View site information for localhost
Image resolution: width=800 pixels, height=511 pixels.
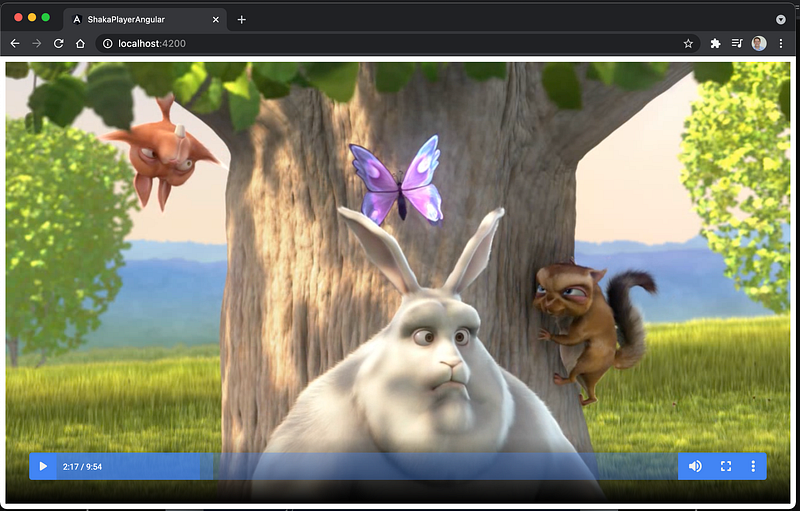107,44
